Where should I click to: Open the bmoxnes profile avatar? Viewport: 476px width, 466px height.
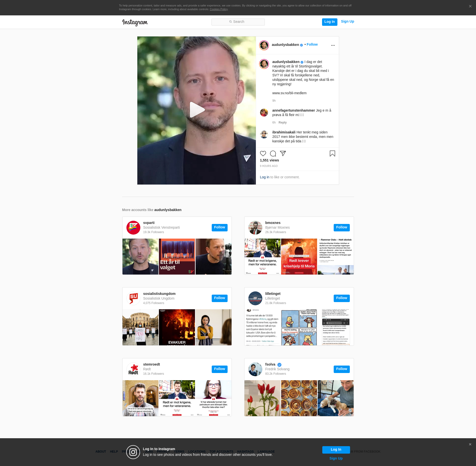(x=255, y=228)
